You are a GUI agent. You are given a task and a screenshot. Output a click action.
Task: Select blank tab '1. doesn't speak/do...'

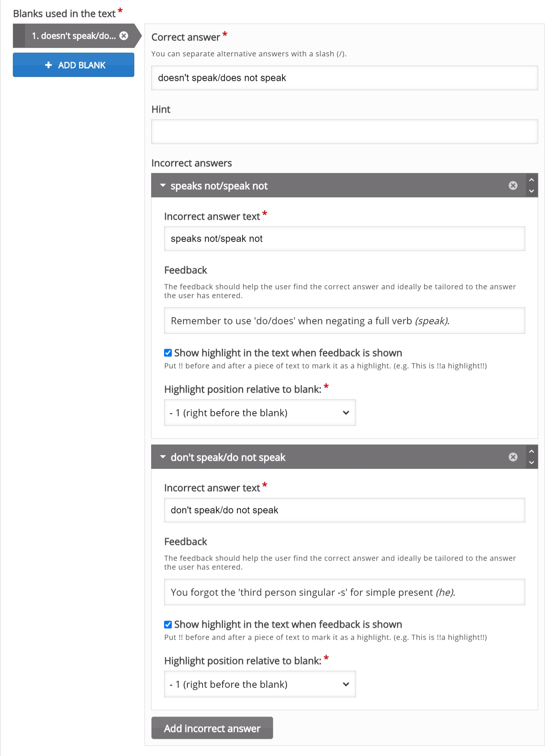click(x=74, y=36)
